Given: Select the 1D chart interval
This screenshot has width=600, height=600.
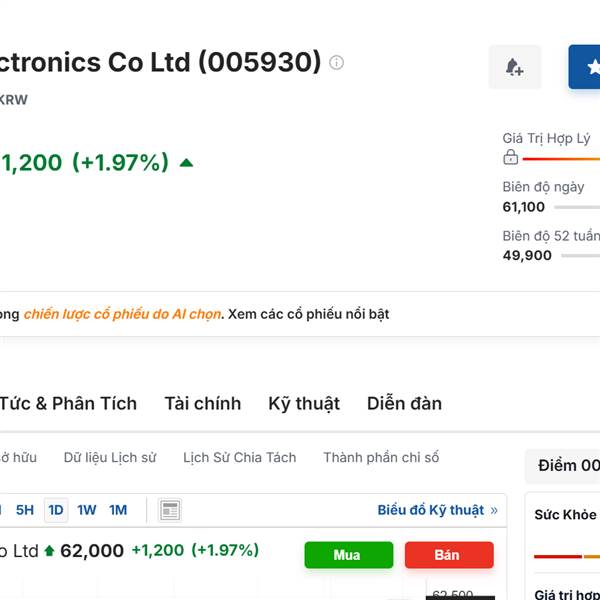Looking at the screenshot, I should tap(56, 510).
